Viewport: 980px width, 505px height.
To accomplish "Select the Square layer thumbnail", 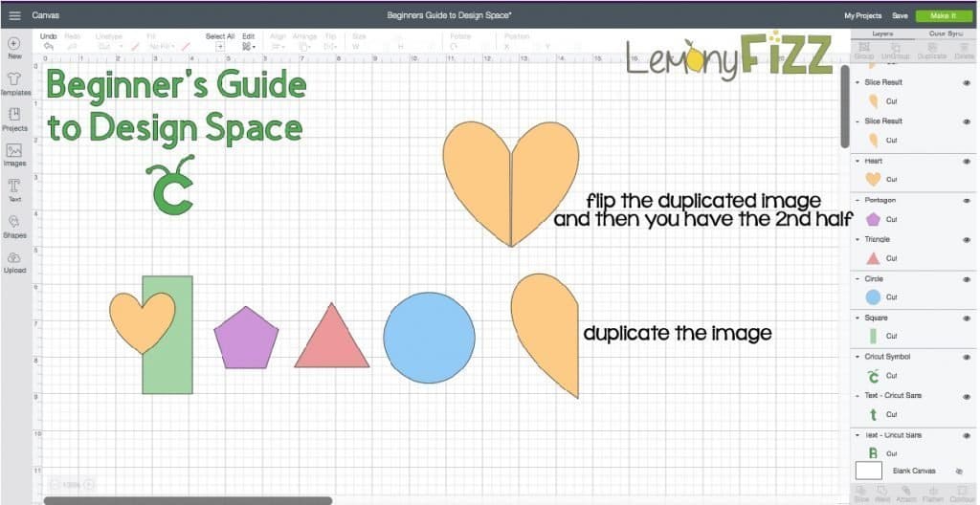I will tap(873, 337).
